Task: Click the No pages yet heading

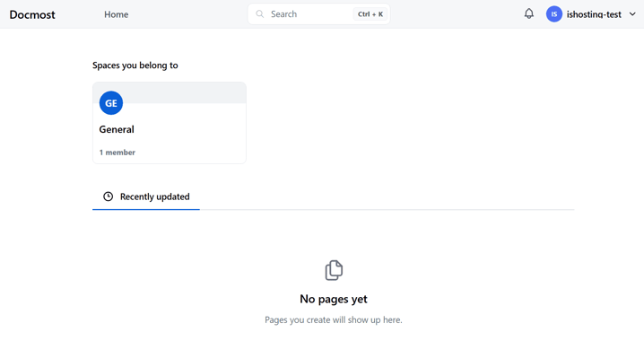Action: [x=334, y=299]
